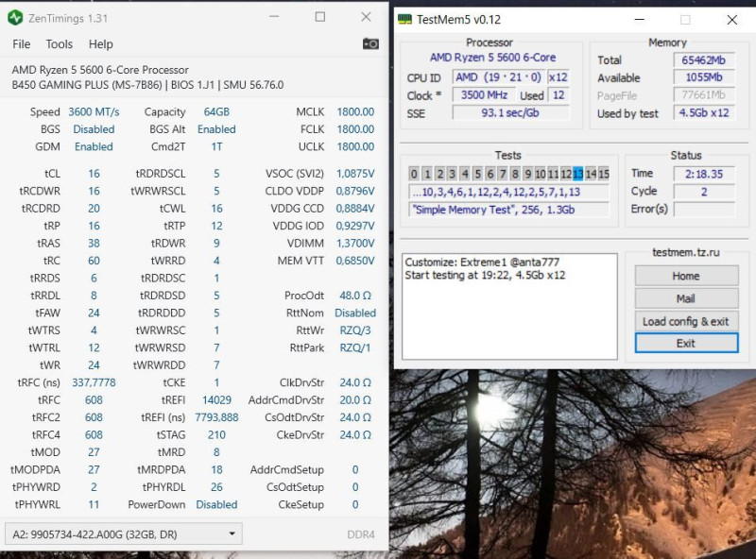This screenshot has width=756, height=559.
Task: Select test number 15 box
Action: pyautogui.click(x=604, y=174)
